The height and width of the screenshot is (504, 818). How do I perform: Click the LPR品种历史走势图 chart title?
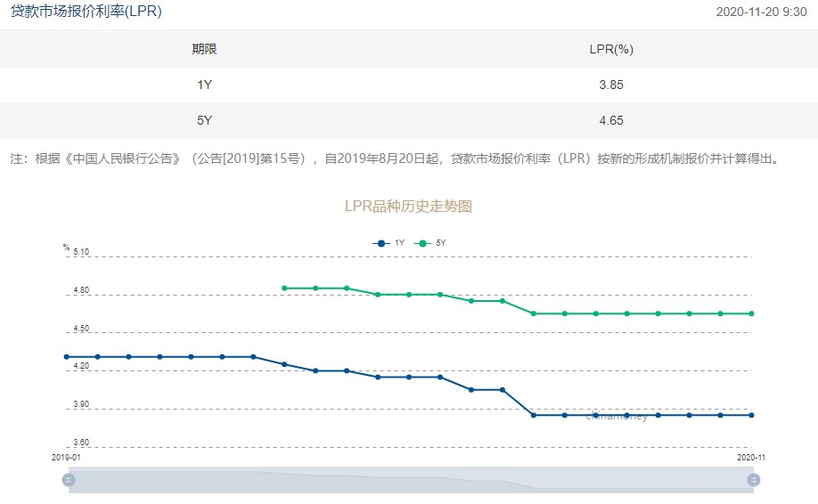pyautogui.click(x=408, y=206)
